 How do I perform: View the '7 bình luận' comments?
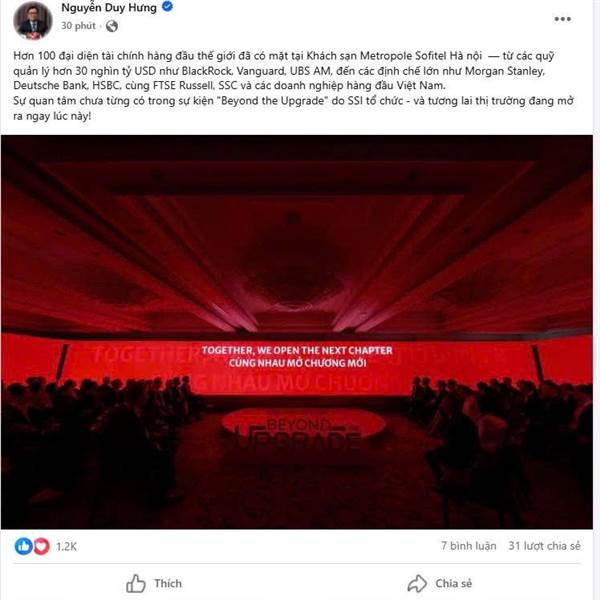(x=468, y=546)
